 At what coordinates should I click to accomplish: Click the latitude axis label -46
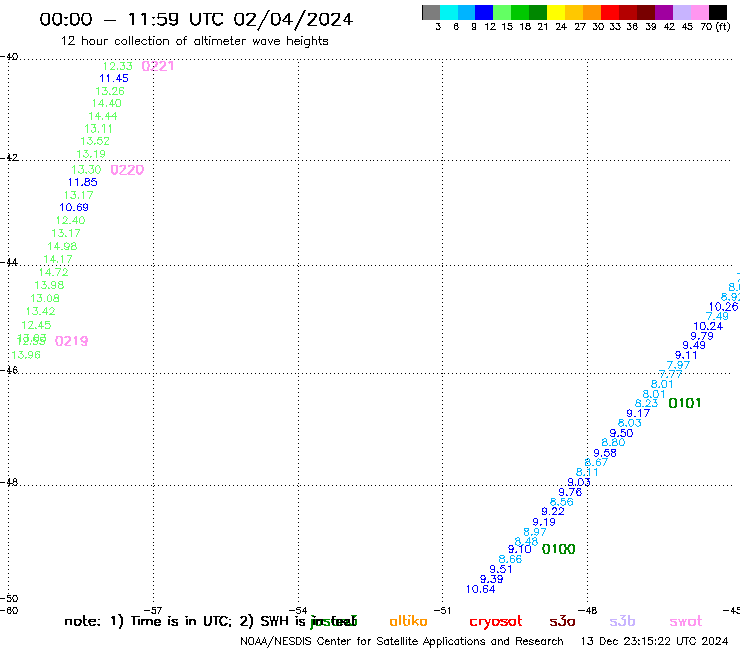tap(9, 370)
